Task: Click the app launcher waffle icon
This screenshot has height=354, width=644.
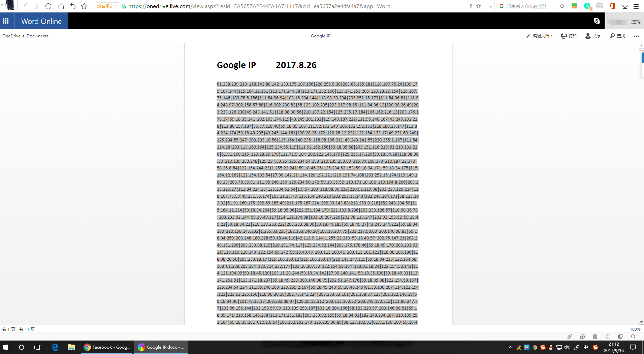Action: coord(6,21)
